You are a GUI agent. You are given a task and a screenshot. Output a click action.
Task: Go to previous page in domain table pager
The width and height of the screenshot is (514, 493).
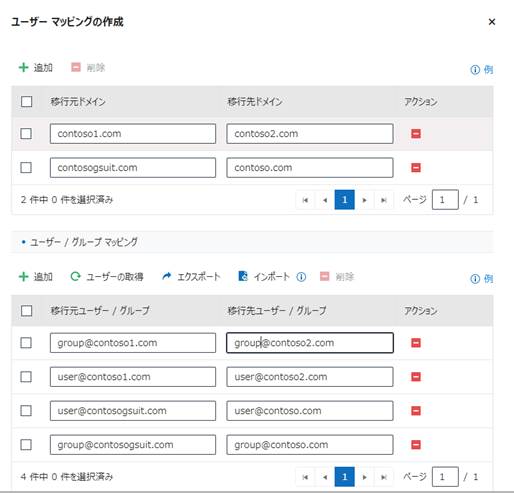coord(325,200)
